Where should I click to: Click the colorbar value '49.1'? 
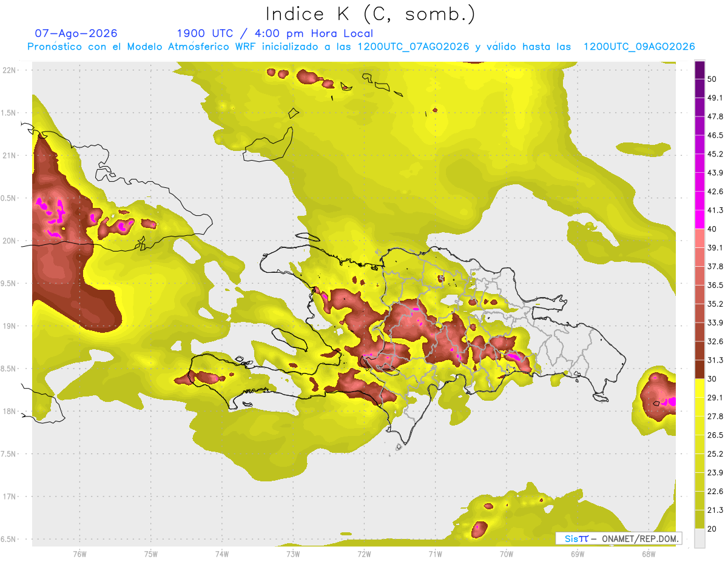[x=715, y=98]
